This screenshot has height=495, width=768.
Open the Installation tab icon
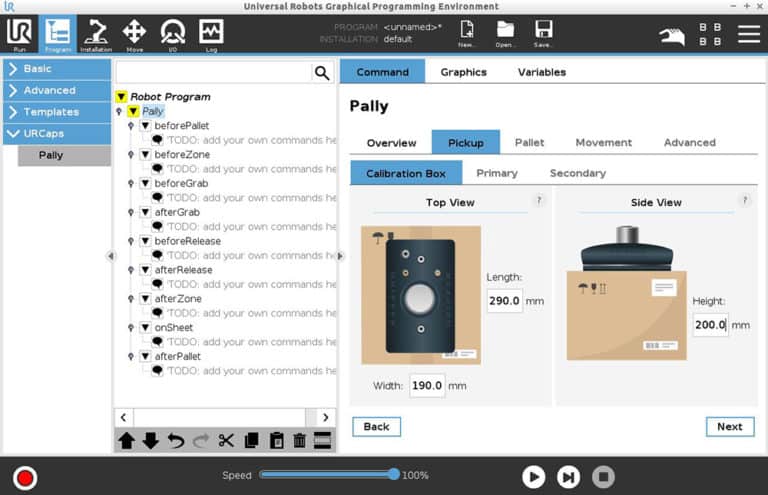coord(96,34)
